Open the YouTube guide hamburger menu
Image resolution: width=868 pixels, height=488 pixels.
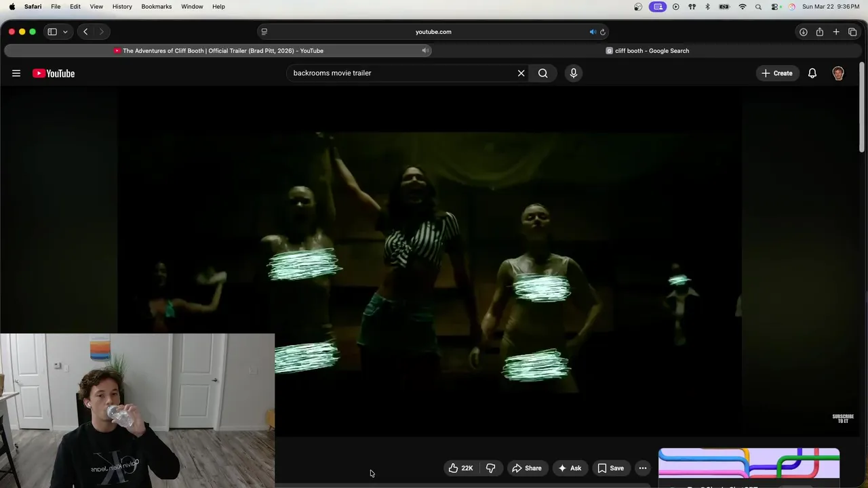pos(16,73)
